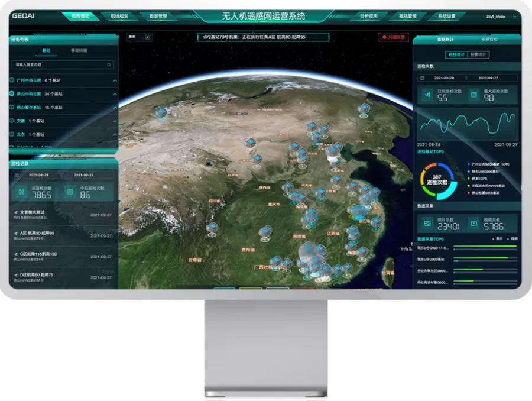Collapse the 广州中科云图 6个基站 group
Image resolution: width=532 pixels, height=401 pixels.
pos(115,81)
